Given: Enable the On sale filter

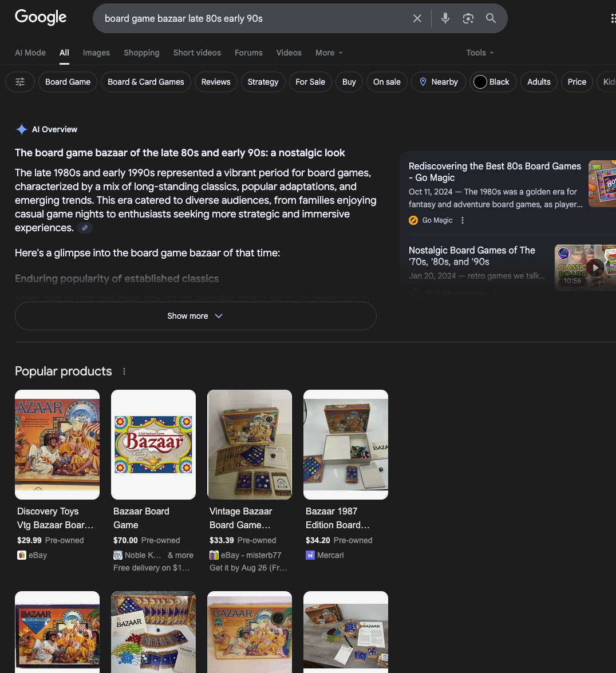Looking at the screenshot, I should 387,82.
